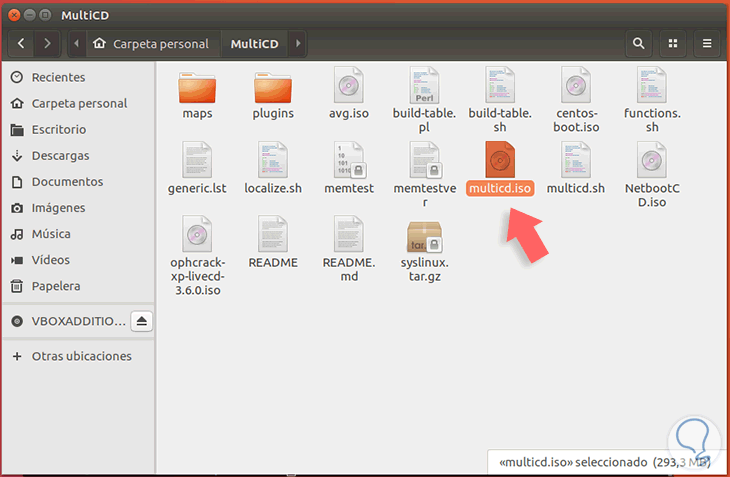Close the MultiCD window
This screenshot has width=730, height=477.
[x=14, y=15]
